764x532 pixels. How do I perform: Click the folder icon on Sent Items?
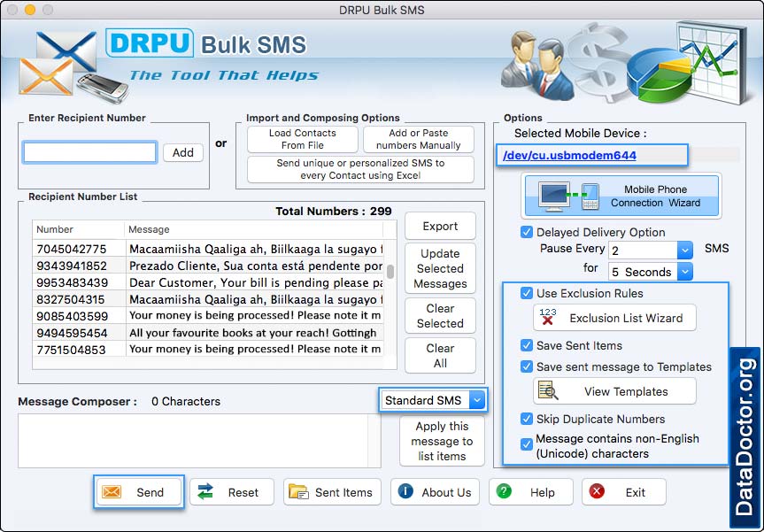click(x=298, y=492)
